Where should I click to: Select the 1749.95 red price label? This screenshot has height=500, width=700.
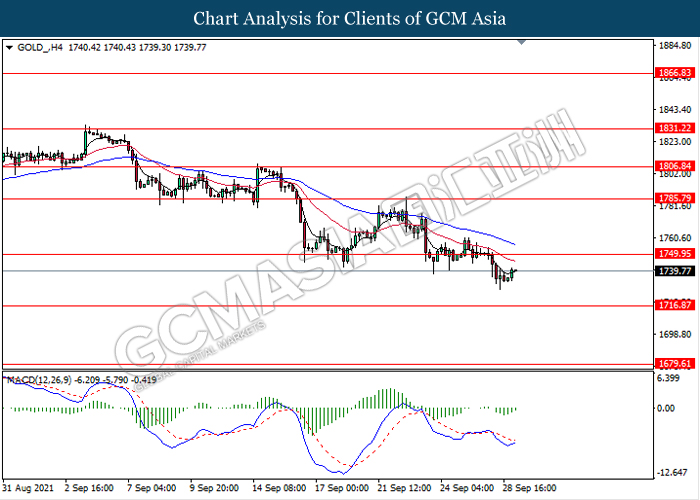pos(675,254)
